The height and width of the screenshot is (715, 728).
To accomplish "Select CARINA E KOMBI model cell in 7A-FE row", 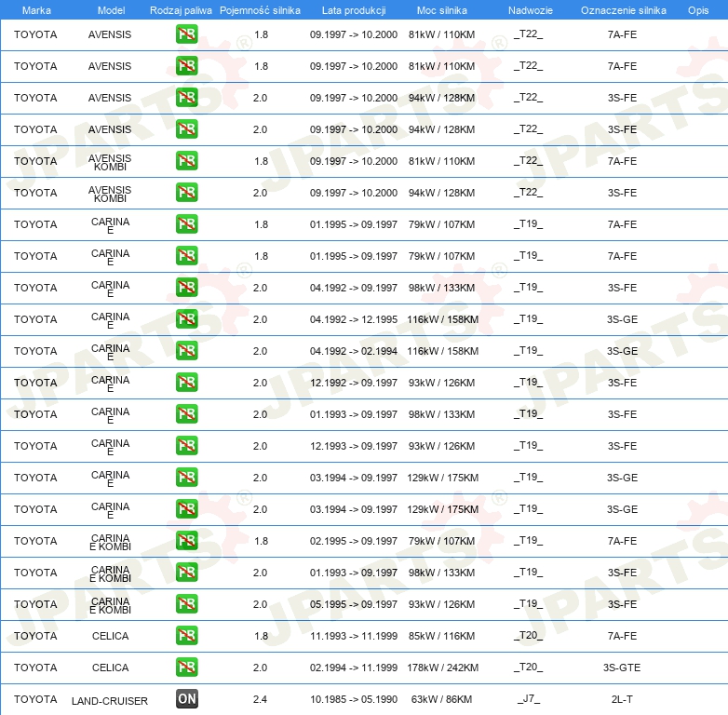I will click(x=110, y=542).
